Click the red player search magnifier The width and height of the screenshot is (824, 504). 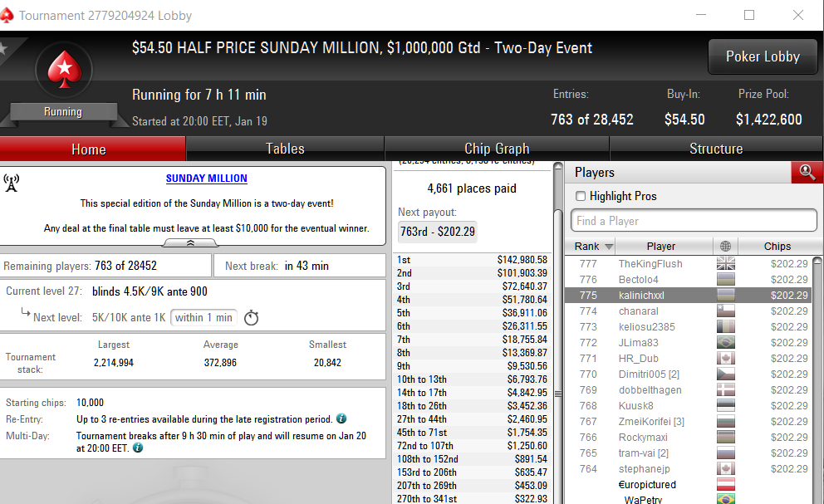pyautogui.click(x=807, y=173)
